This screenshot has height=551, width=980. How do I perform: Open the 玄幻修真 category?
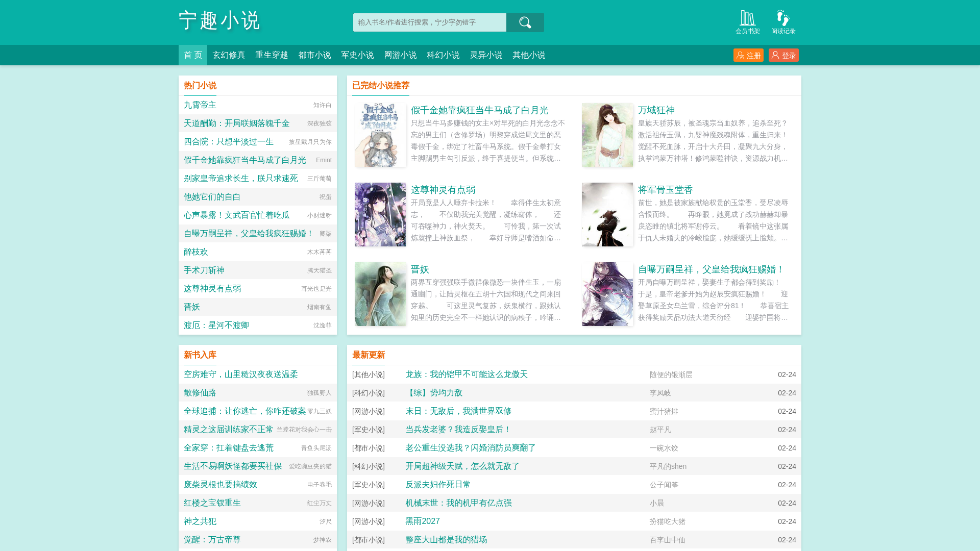(x=229, y=55)
